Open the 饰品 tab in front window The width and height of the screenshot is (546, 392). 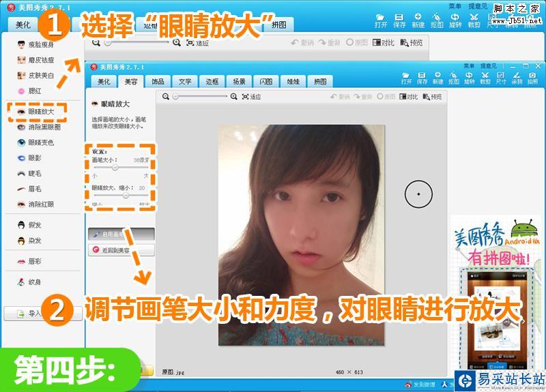pyautogui.click(x=158, y=81)
